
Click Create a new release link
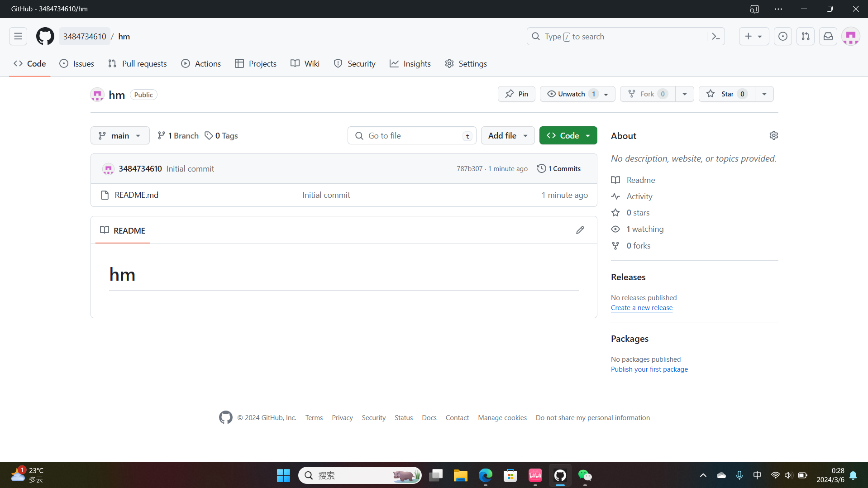point(642,308)
